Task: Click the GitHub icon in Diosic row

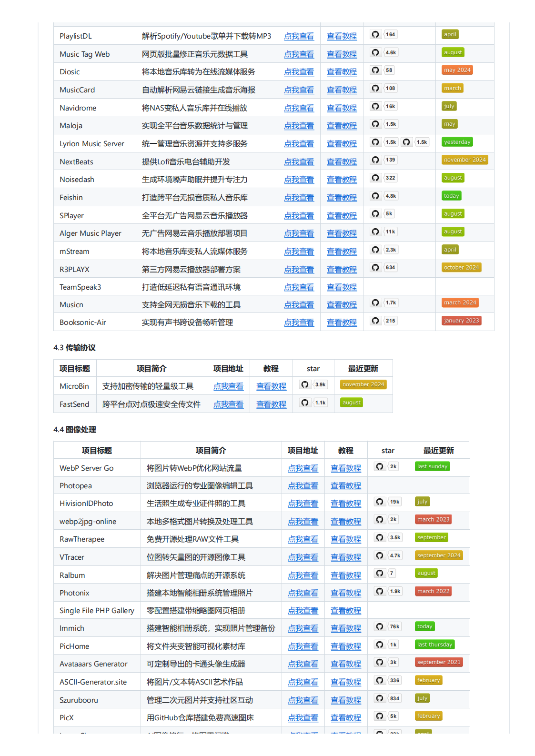Action: click(375, 70)
